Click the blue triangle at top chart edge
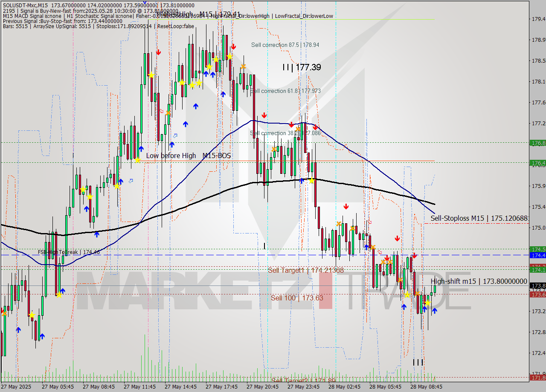Screen dimensions: 546x392 pos(145,2)
